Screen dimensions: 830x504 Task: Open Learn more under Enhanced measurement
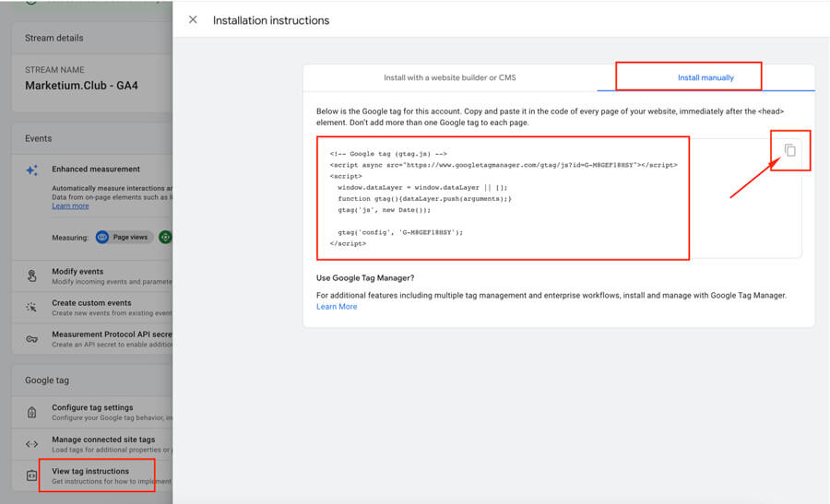pos(70,205)
